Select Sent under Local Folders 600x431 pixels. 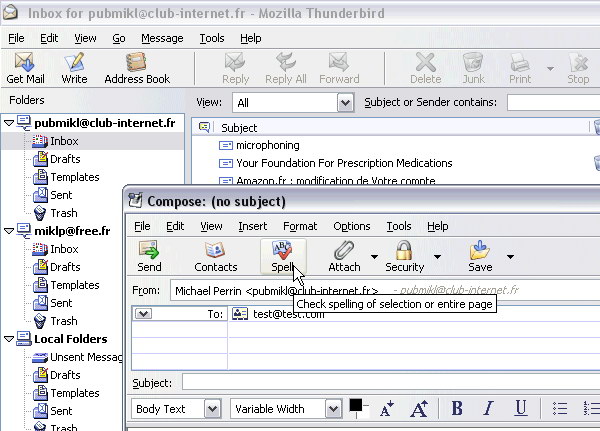(x=61, y=411)
